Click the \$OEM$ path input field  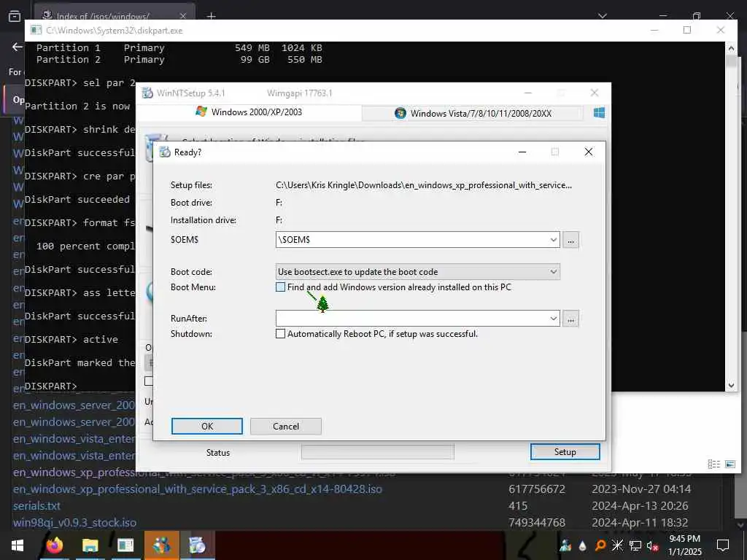tap(411, 239)
